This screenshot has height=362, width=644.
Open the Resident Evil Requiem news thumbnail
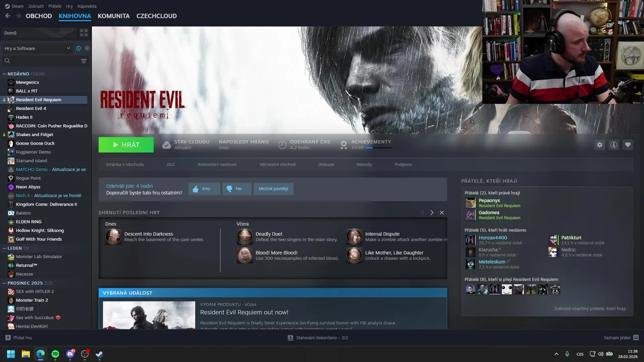coord(149,315)
